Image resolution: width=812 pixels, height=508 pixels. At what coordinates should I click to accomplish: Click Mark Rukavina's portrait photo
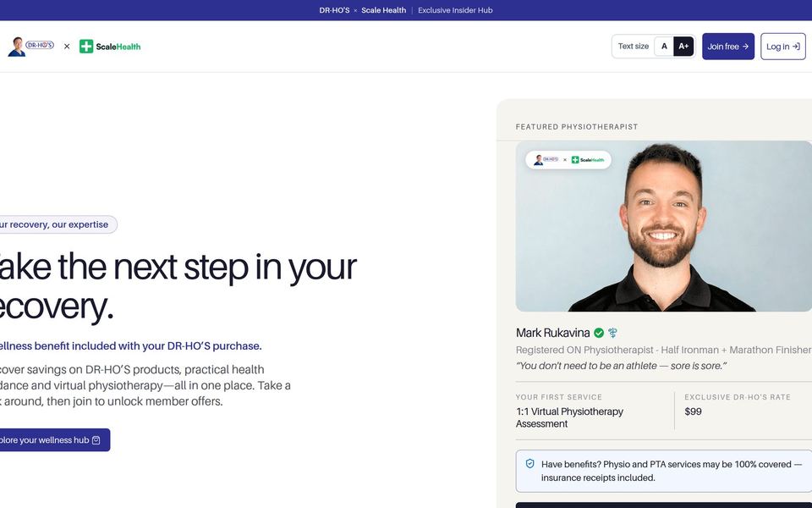pos(664,226)
